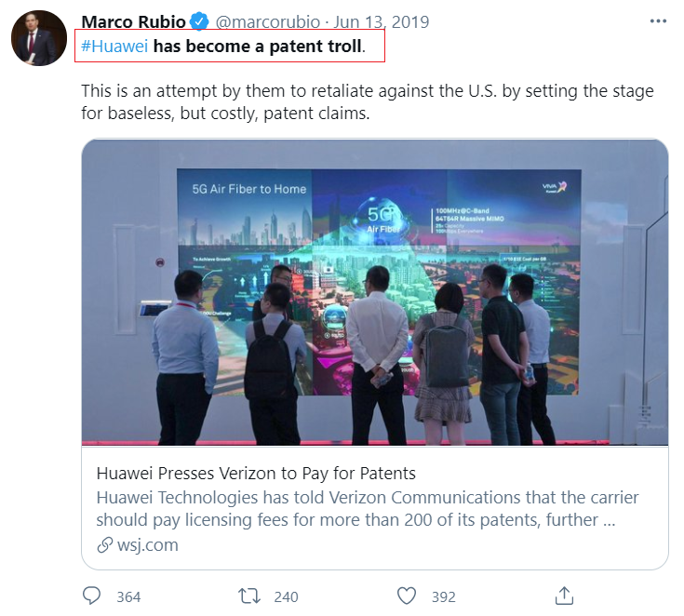The image size is (684, 616).
Task: Click the 240 retweets count
Action: click(285, 596)
